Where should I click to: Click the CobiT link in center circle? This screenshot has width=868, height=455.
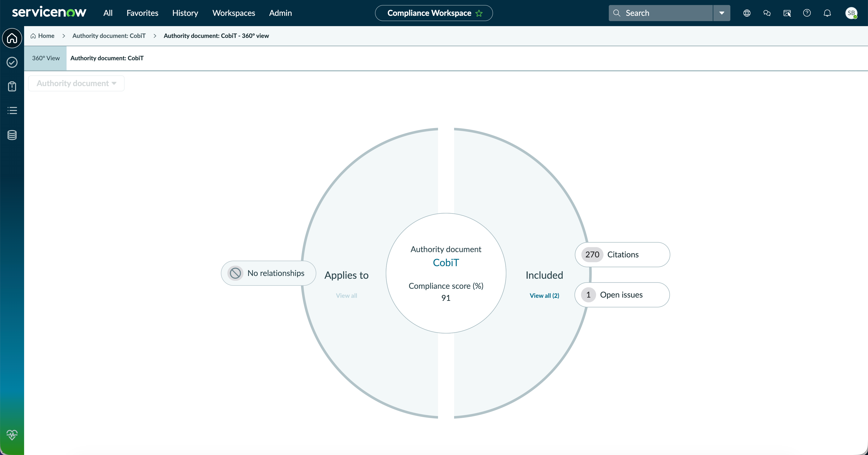pyautogui.click(x=446, y=262)
